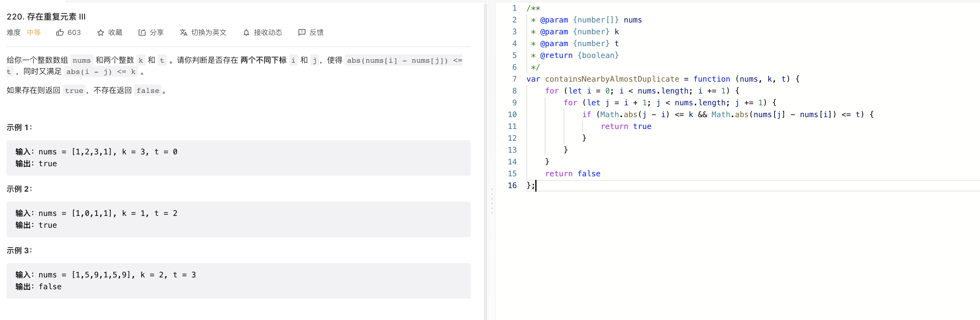This screenshot has height=320, width=980.
Task: Click the bold text 两个不同下标
Action: [x=263, y=60]
